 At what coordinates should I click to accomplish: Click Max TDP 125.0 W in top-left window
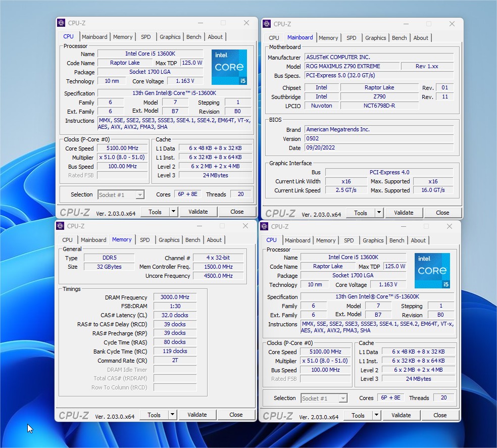click(x=192, y=63)
